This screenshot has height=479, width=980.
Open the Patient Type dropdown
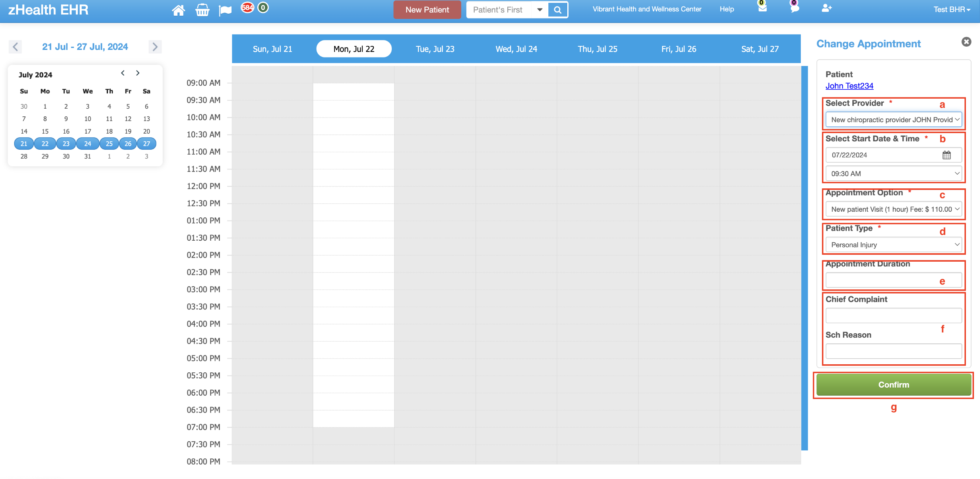pos(893,245)
